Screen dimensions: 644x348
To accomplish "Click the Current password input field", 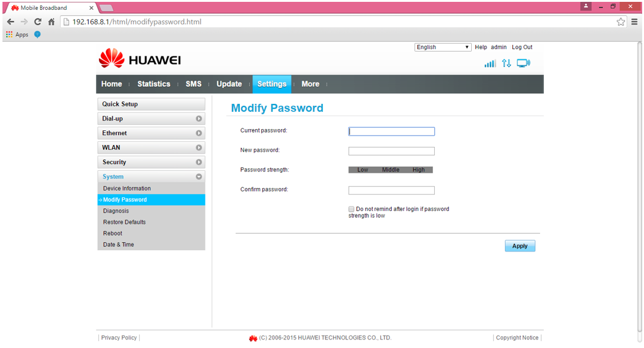I will 391,132.
